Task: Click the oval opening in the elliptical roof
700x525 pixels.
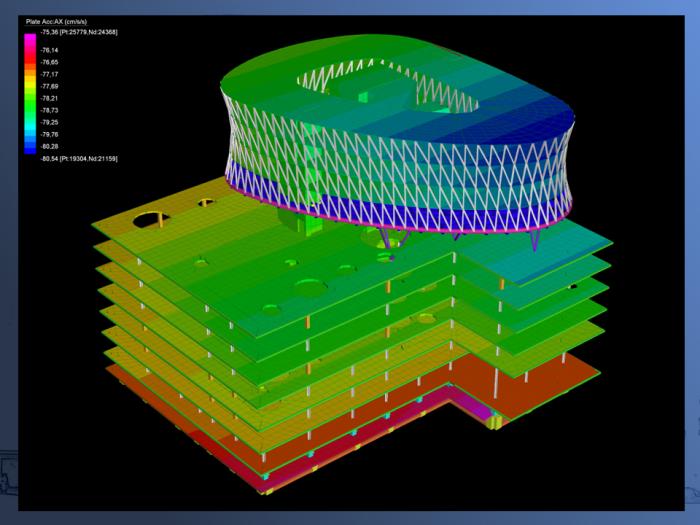Action: click(385, 83)
